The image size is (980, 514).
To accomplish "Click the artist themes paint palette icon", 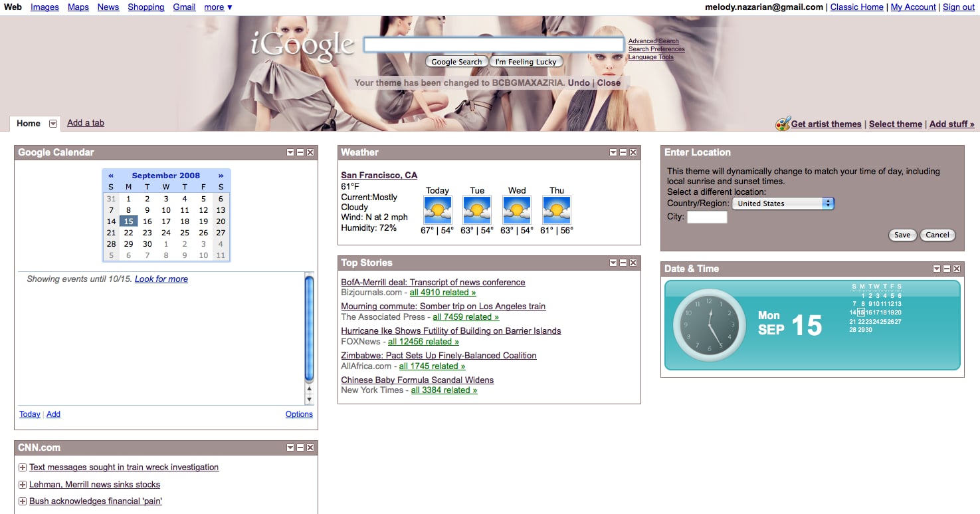I will (783, 124).
